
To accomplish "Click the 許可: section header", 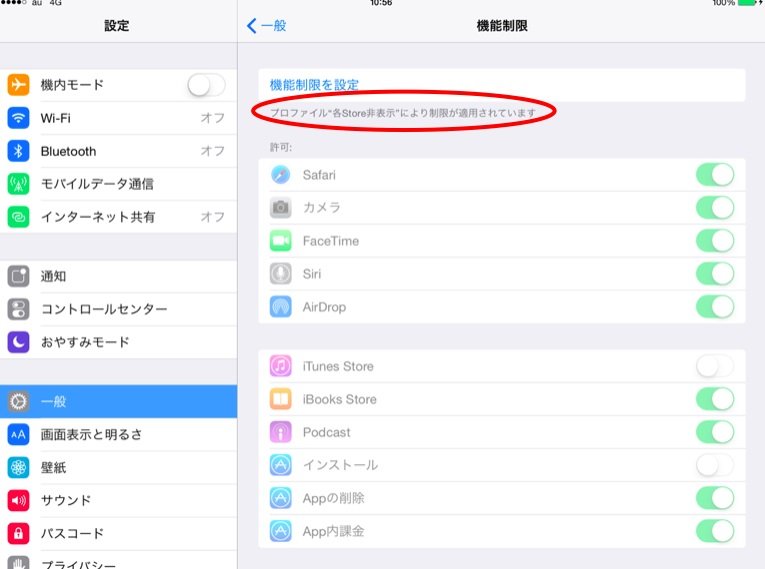I will tap(281, 147).
